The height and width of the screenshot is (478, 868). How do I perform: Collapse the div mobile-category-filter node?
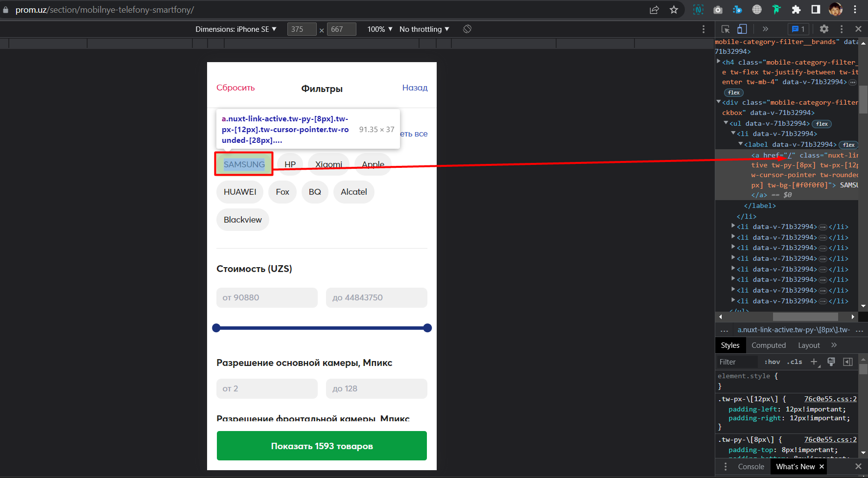(718, 102)
